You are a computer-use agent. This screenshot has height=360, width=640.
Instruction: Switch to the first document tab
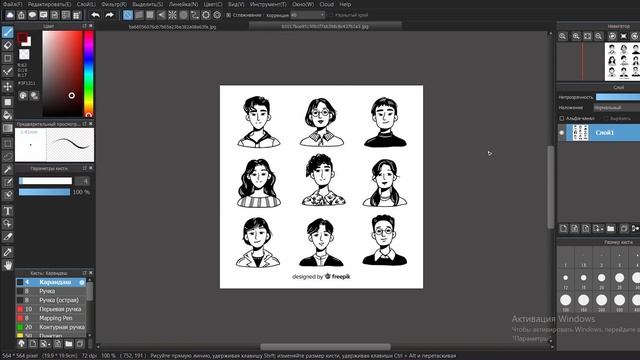click(172, 27)
